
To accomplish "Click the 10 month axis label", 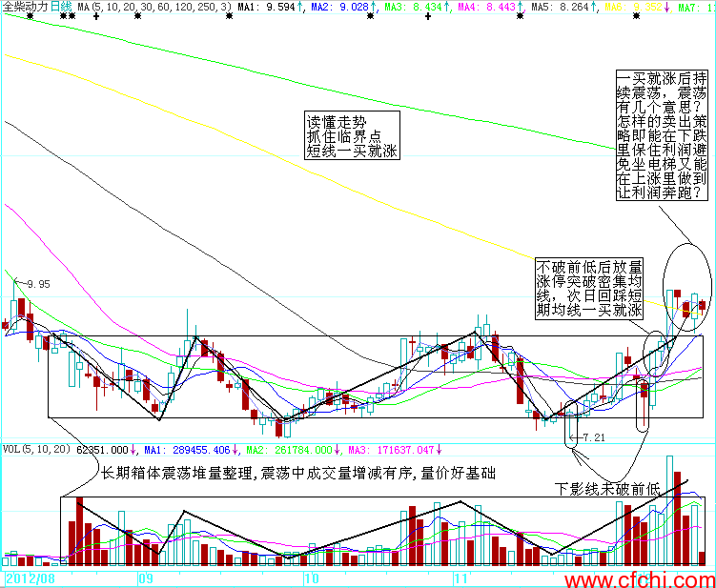I will click(313, 579).
